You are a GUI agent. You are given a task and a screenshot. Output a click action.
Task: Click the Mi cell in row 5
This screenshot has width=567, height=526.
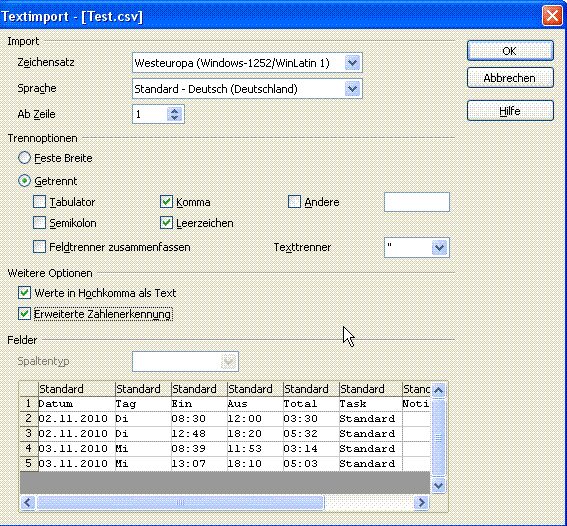click(x=143, y=463)
